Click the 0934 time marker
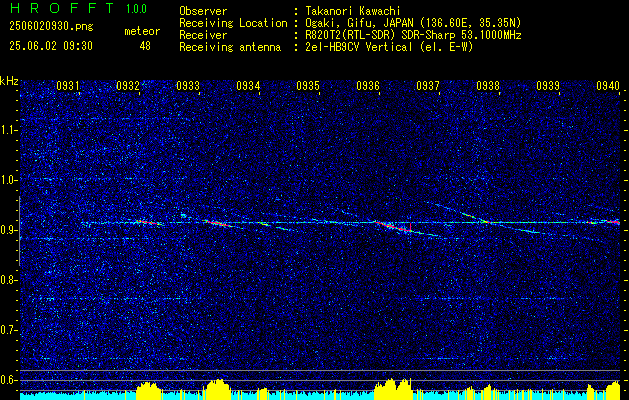629x400 pixels. coord(248,85)
